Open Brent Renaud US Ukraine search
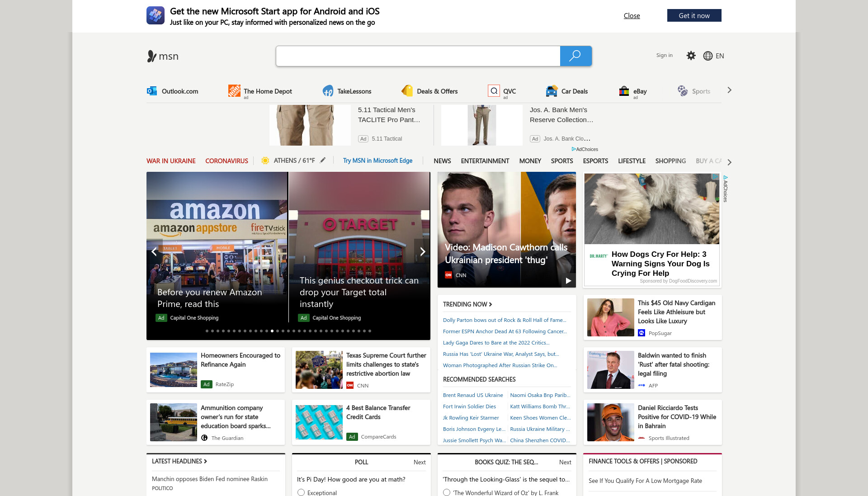868x496 pixels. tap(473, 395)
